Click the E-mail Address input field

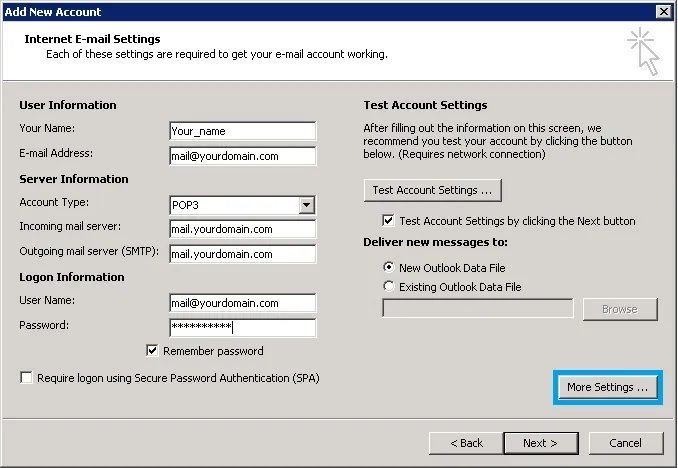(242, 156)
